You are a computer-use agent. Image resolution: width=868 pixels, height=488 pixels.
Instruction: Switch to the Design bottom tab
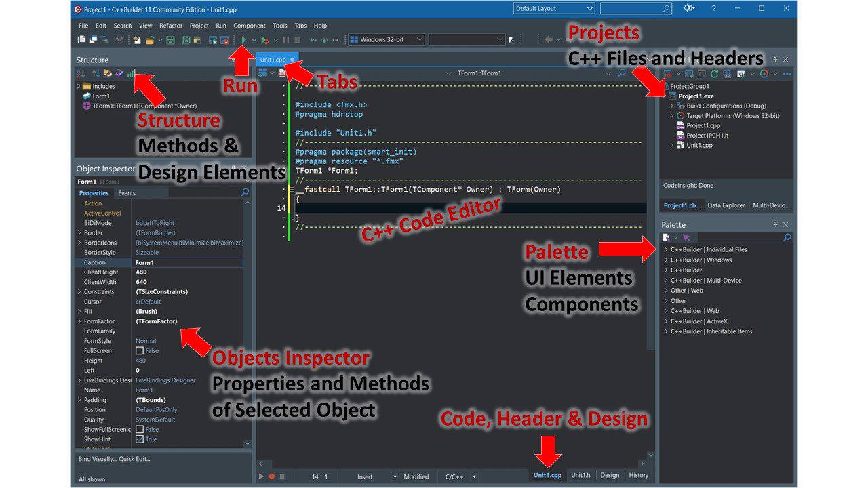(x=610, y=475)
